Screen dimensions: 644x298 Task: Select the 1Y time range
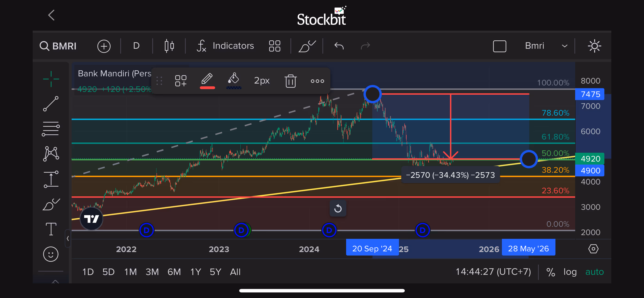pyautogui.click(x=195, y=272)
